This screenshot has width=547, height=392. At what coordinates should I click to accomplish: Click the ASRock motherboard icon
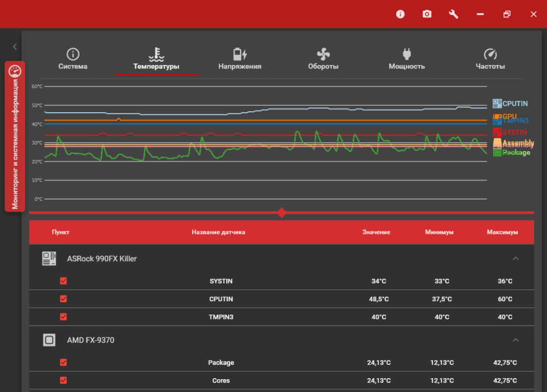tap(49, 259)
